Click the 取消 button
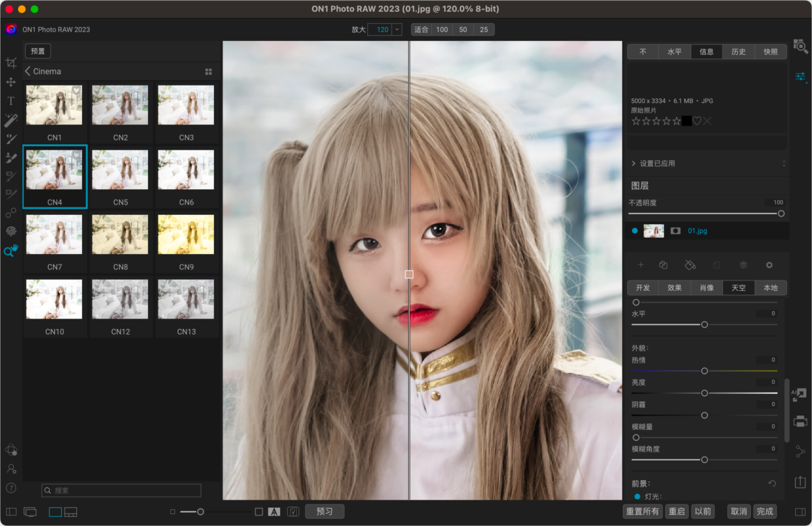The width and height of the screenshot is (812, 526). [x=739, y=511]
